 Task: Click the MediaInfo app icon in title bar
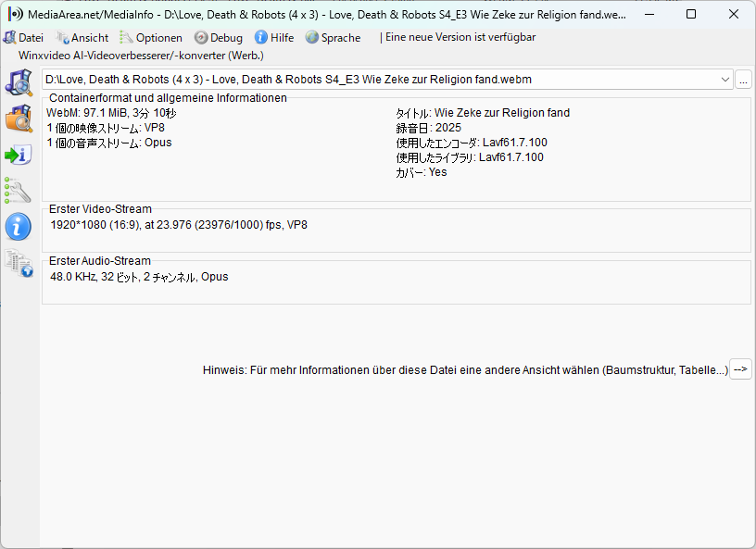pyautogui.click(x=16, y=14)
